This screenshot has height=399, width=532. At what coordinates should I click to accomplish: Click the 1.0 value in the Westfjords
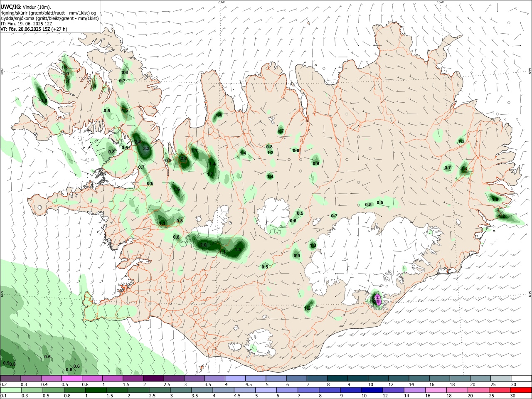tap(66, 74)
